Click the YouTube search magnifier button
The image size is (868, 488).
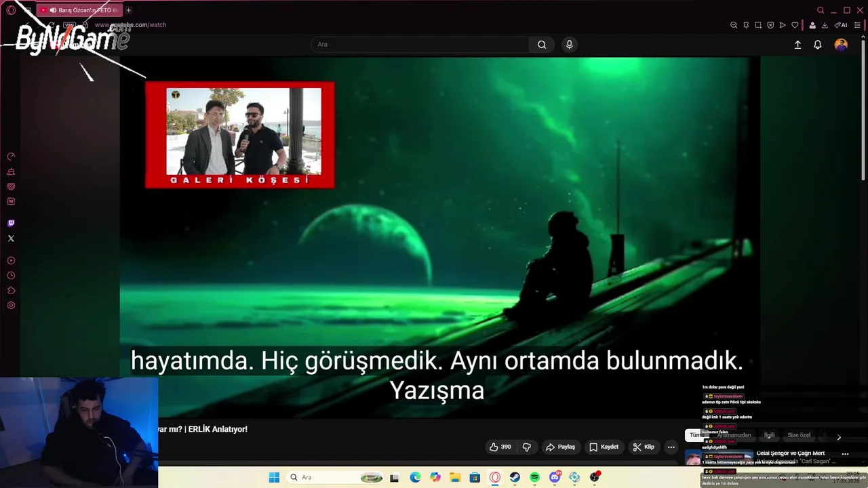click(x=542, y=45)
